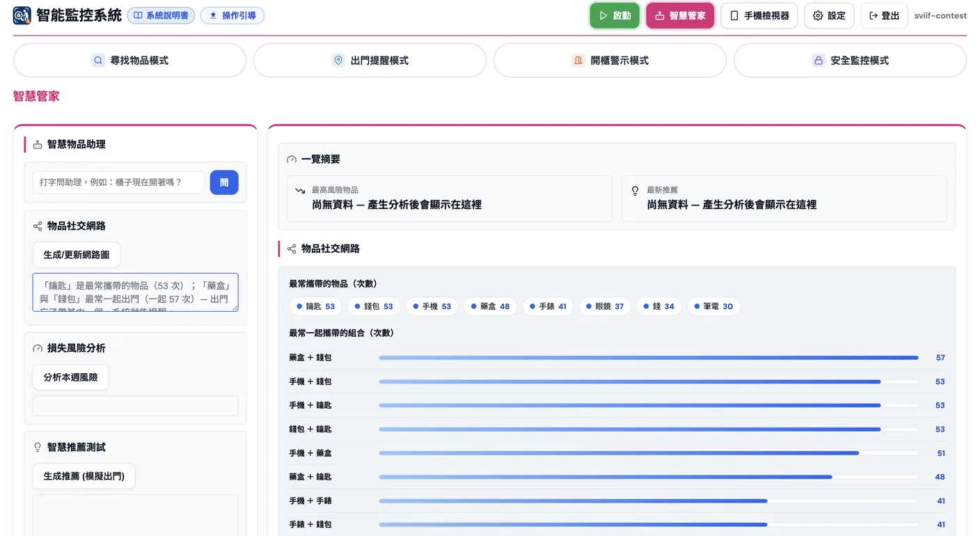Click the 最高風險物品 summary card

(x=450, y=198)
